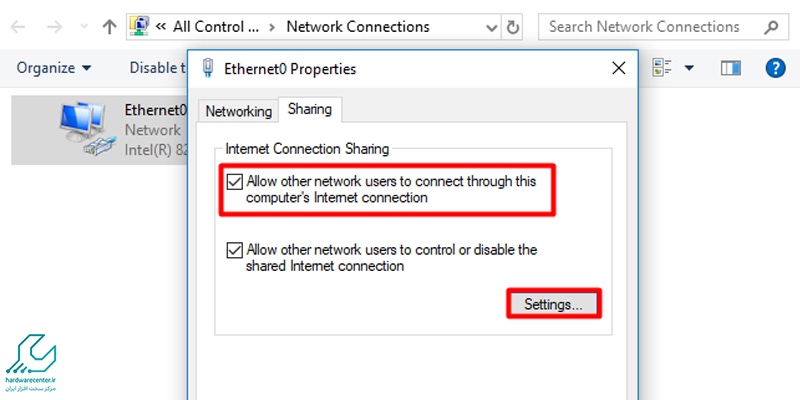
Task: Toggle 'Allow other network users to connect' checkbox
Action: tap(235, 182)
